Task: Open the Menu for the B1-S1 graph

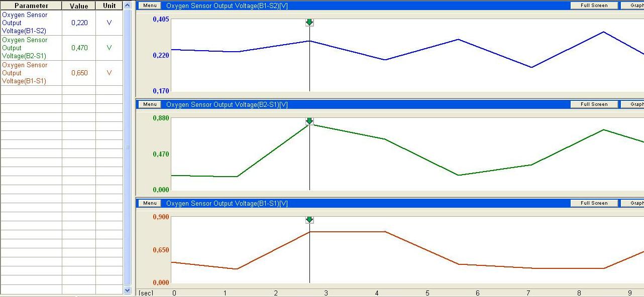Action: [150, 203]
